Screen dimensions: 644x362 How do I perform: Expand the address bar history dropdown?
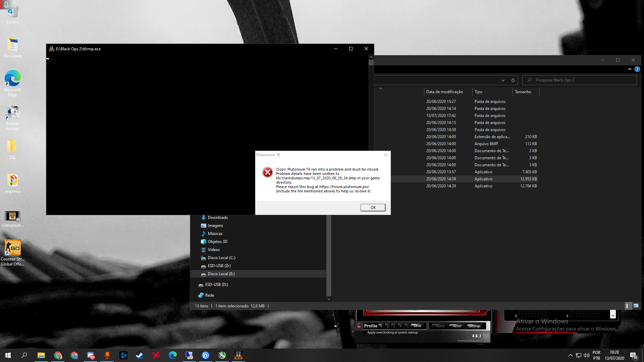click(x=503, y=80)
